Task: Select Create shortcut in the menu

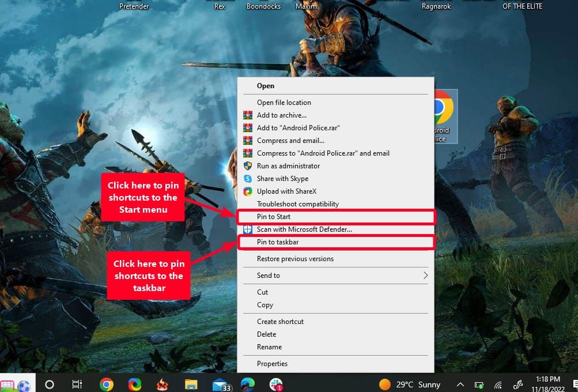Action: [280, 322]
